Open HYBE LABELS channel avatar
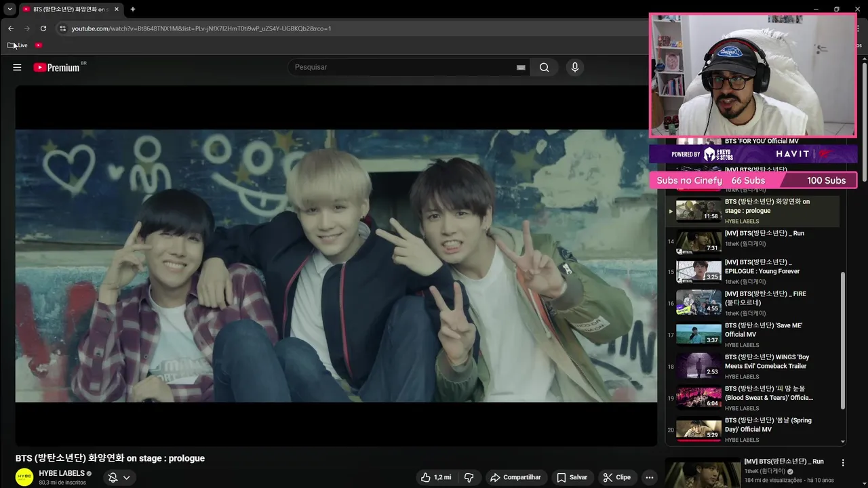The width and height of the screenshot is (868, 488). [24, 477]
